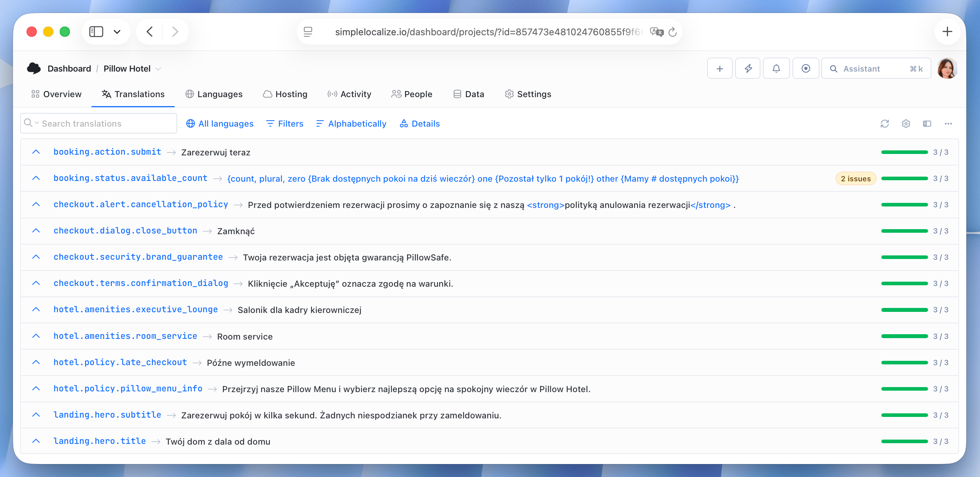Collapse the checkout.terms.confirmation_dialog row chevron

tap(36, 283)
